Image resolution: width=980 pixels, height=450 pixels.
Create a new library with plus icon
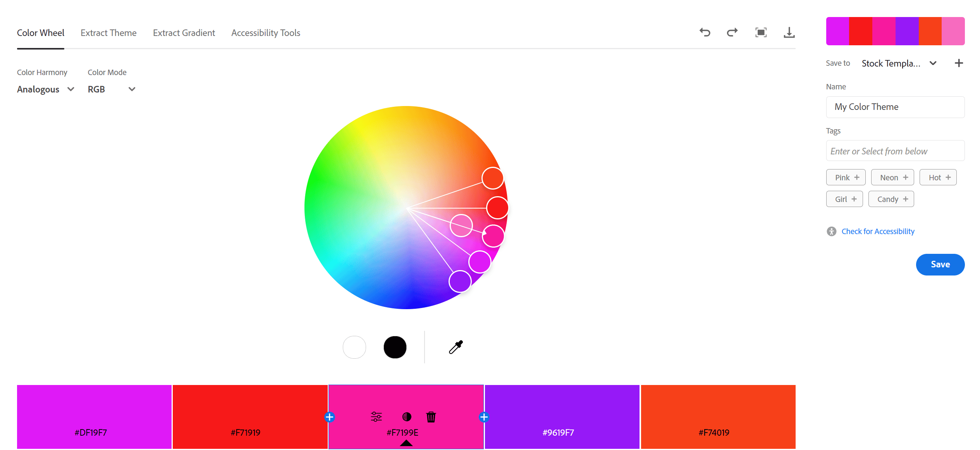point(959,63)
